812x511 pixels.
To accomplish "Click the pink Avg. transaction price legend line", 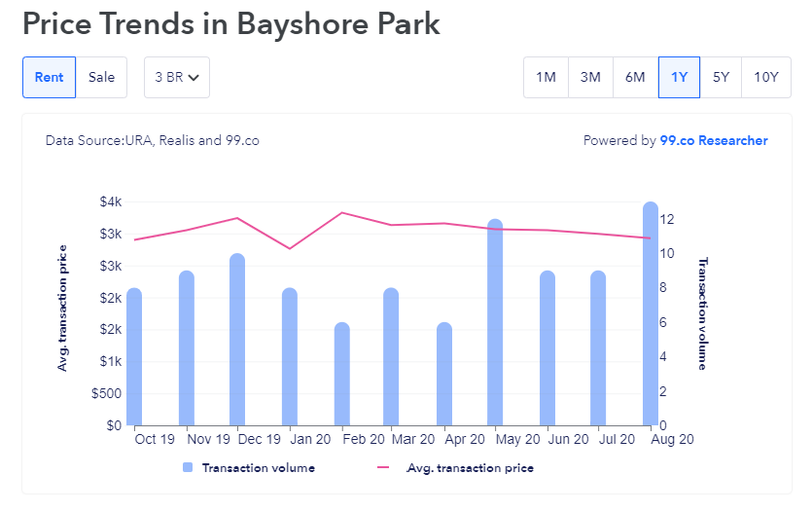I will (383, 467).
